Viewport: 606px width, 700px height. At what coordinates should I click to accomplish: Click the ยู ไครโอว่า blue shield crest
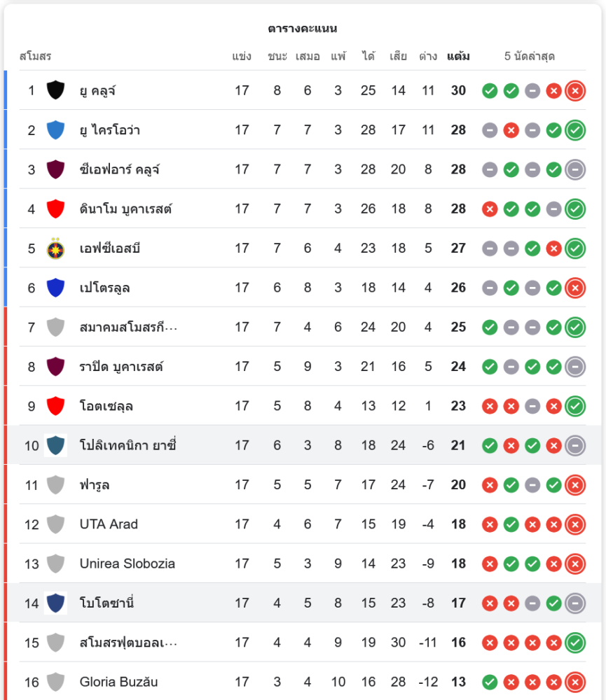55,129
